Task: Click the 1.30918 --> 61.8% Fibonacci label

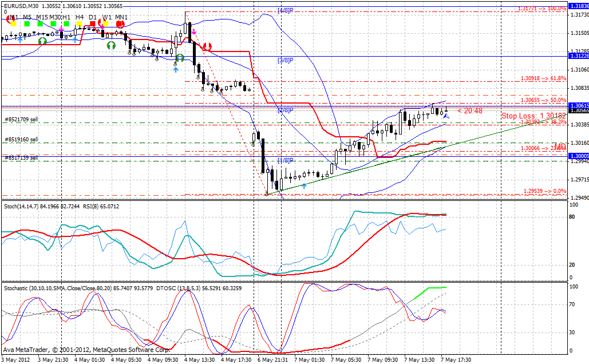Action: coord(543,78)
